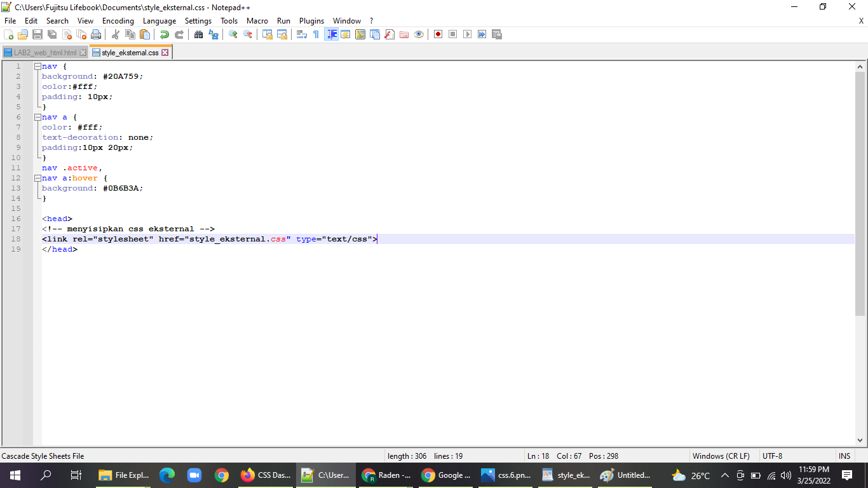Collapse the 'nav {' block fold marker
Image resolution: width=868 pixels, height=488 pixels.
click(x=37, y=66)
